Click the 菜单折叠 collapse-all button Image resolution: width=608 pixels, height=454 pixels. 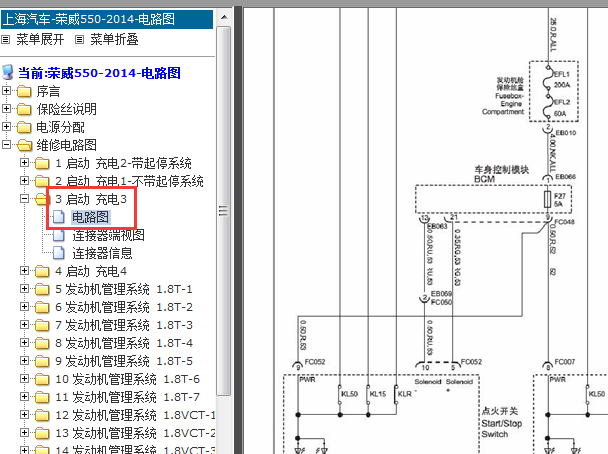(x=107, y=40)
